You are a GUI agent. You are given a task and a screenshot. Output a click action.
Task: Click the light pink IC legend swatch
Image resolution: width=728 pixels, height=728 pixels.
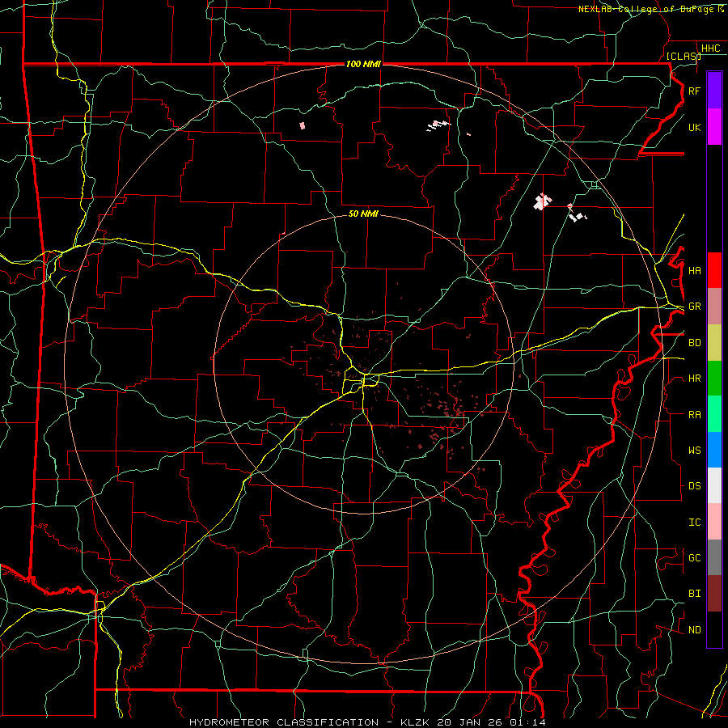(714, 522)
